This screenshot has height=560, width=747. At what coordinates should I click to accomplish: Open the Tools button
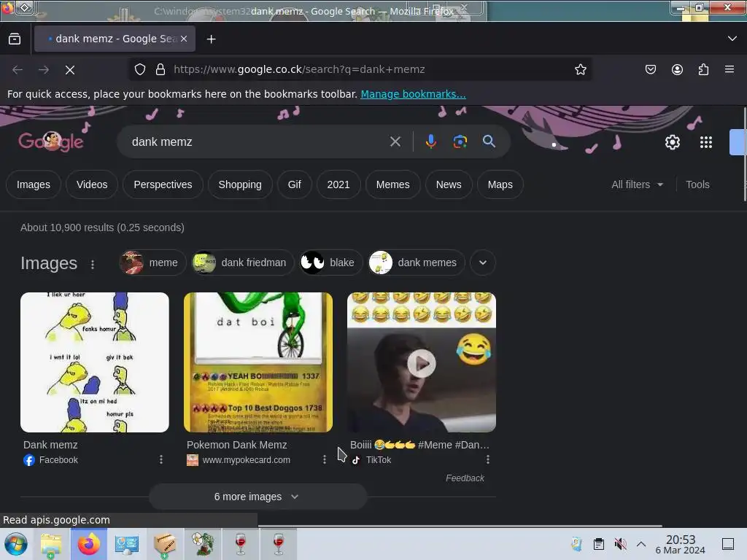[697, 184]
